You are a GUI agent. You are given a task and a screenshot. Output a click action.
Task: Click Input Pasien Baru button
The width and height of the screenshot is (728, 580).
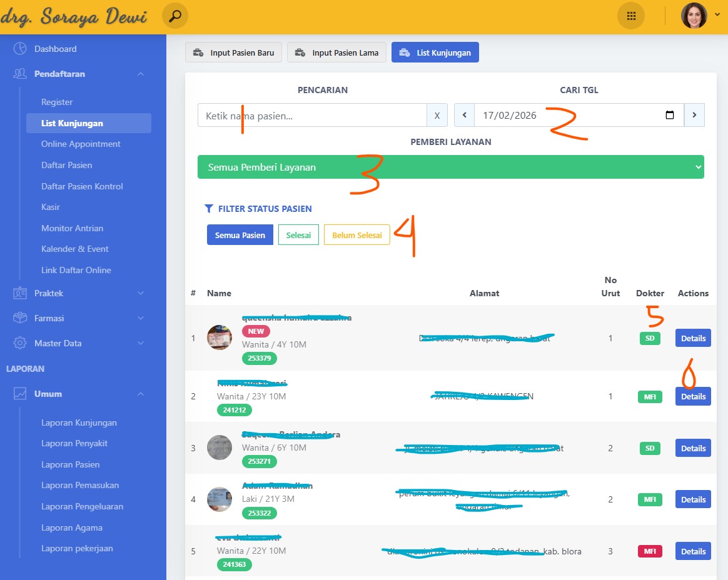pos(234,52)
